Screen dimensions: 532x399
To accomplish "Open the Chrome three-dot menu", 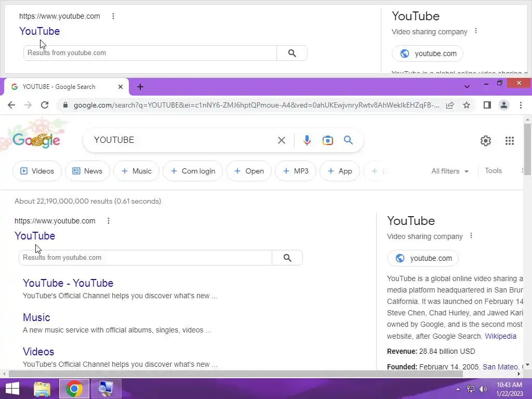I will [x=521, y=105].
